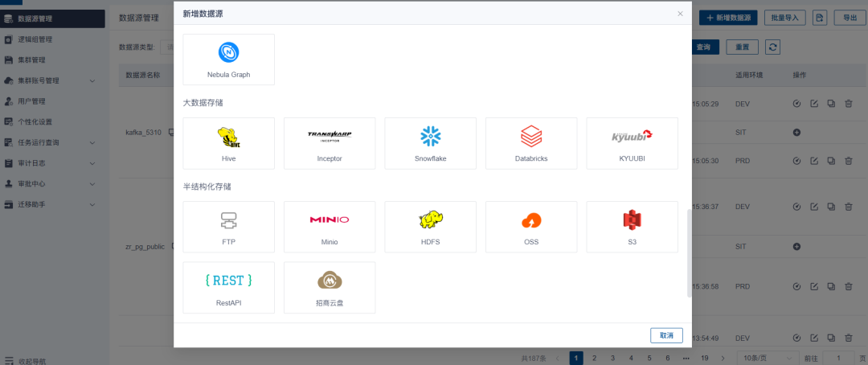Click the refresh icon next to 重置
868x365 pixels.
click(x=773, y=47)
